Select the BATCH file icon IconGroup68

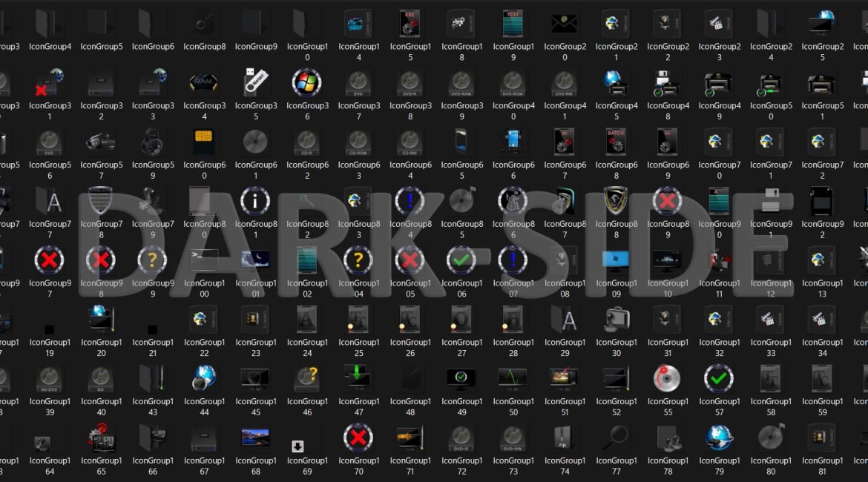coord(616,142)
